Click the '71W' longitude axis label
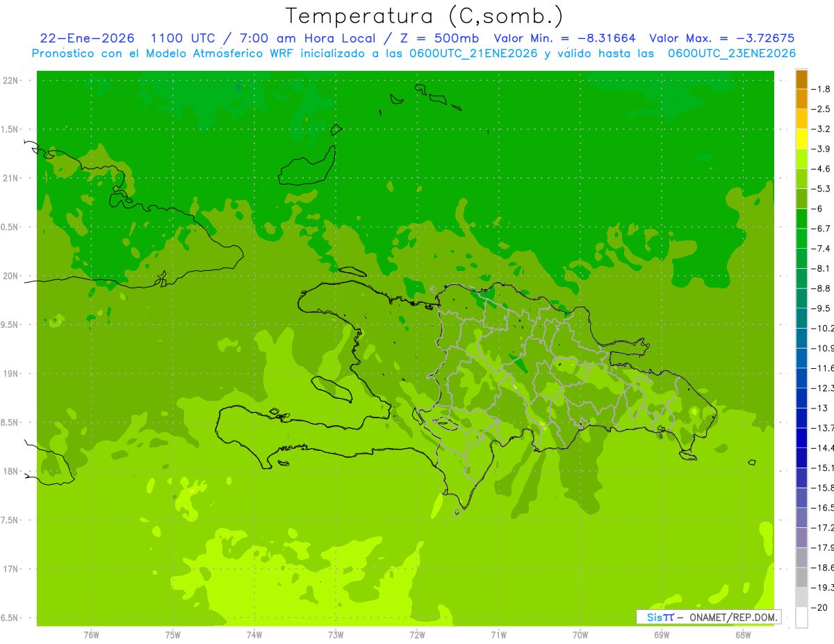834x644 pixels. 498,635
